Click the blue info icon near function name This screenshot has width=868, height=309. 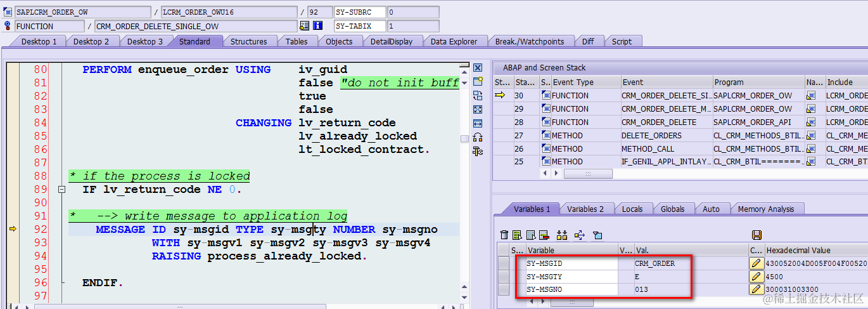(318, 26)
